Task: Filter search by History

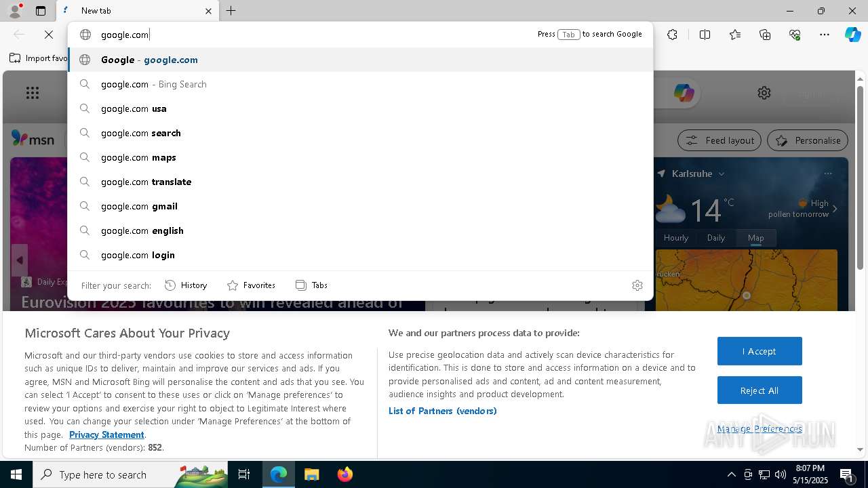Action: tap(186, 285)
